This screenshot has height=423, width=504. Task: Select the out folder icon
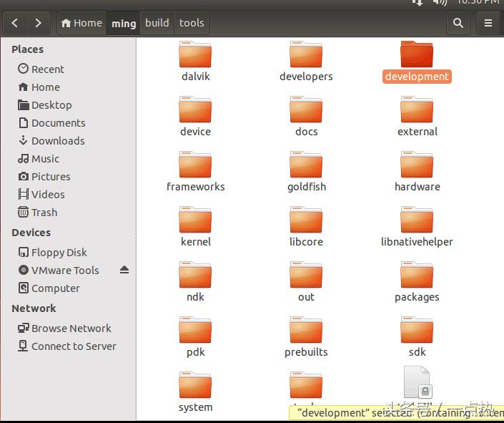pyautogui.click(x=306, y=275)
